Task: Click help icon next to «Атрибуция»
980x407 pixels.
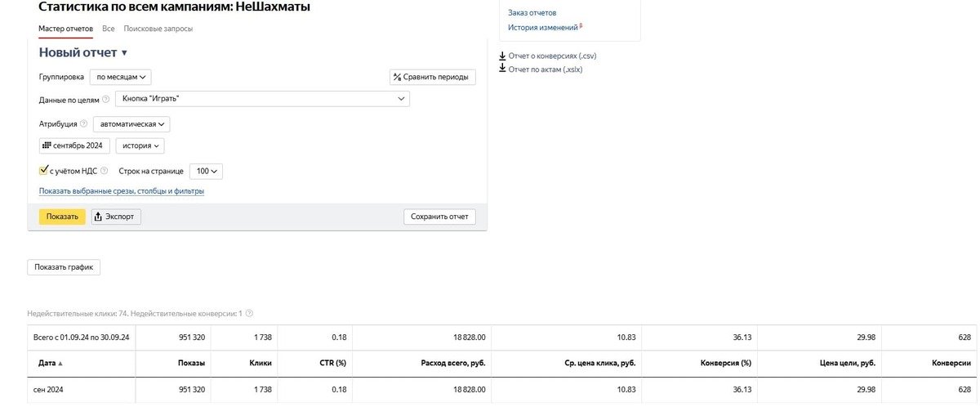Action: click(84, 124)
